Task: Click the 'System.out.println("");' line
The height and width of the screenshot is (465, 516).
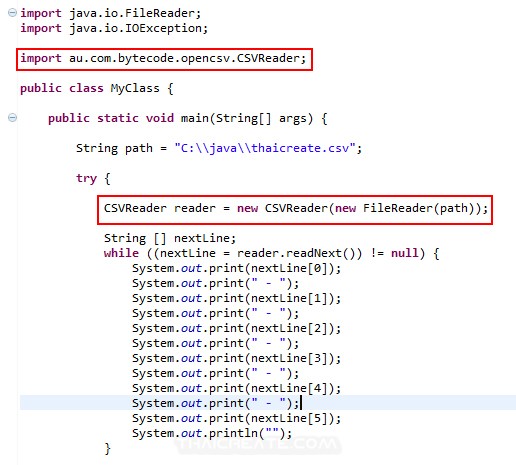Action: [212, 433]
